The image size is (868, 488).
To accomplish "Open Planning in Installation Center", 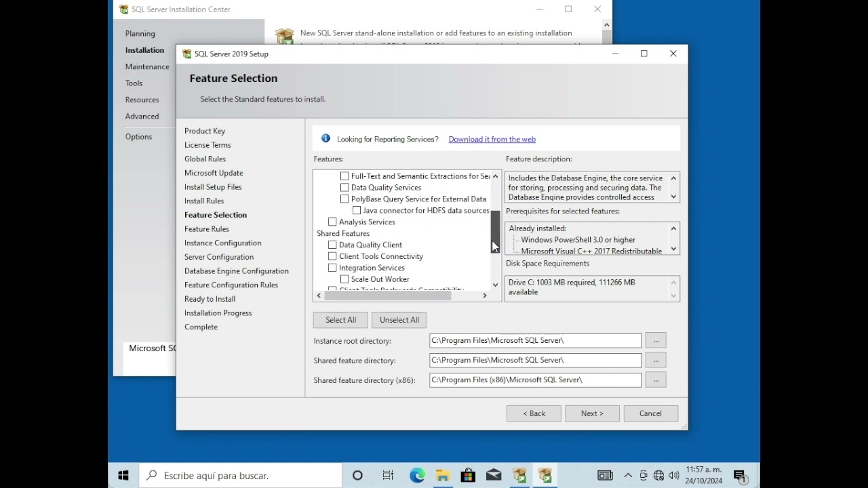I will [x=140, y=33].
